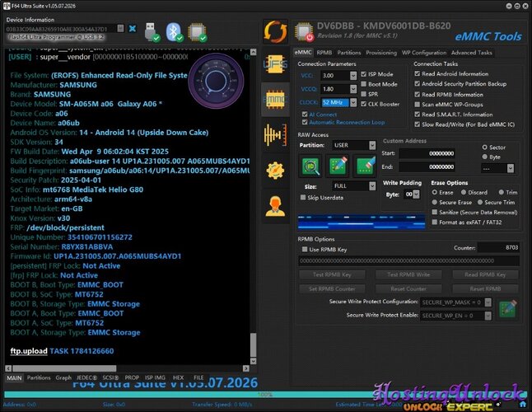Click the Test RPMB Write button

(x=408, y=274)
